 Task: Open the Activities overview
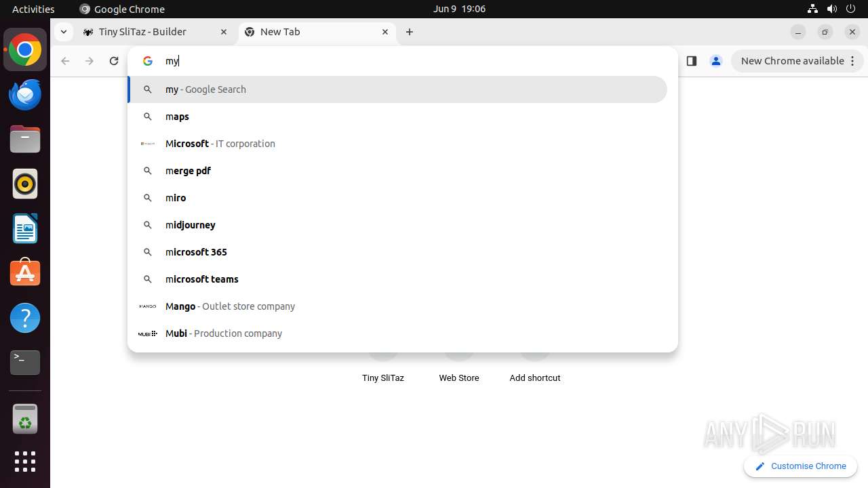33,9
